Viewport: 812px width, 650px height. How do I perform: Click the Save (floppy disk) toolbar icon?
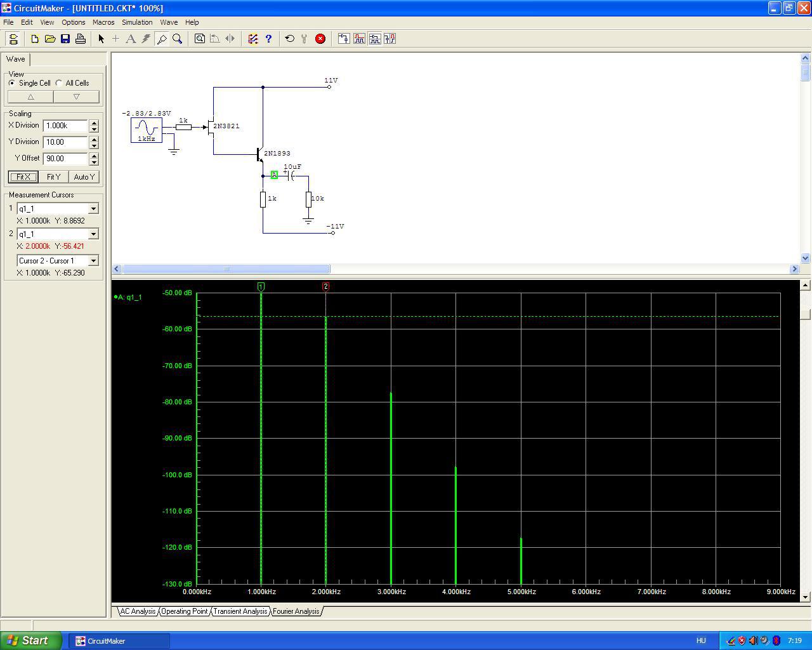(x=65, y=39)
